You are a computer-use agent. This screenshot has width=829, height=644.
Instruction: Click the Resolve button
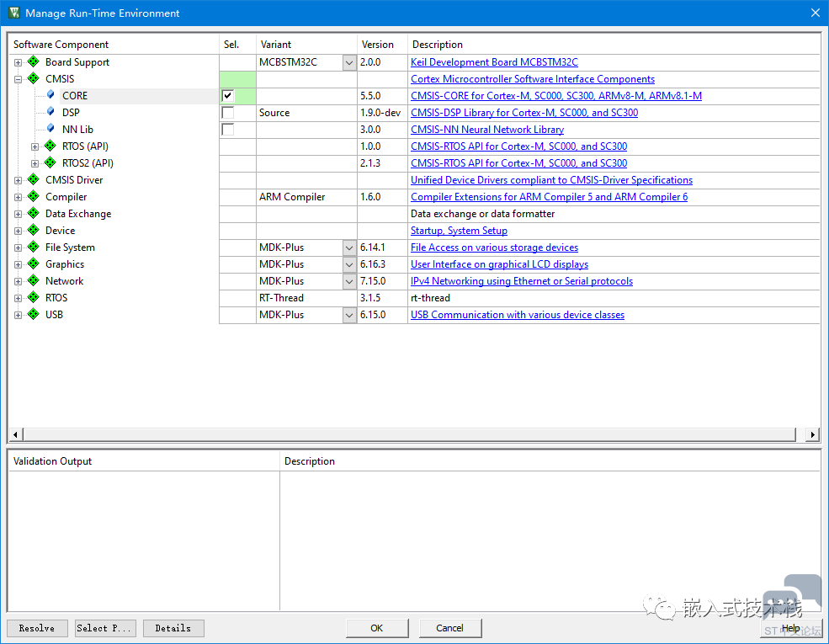point(37,628)
